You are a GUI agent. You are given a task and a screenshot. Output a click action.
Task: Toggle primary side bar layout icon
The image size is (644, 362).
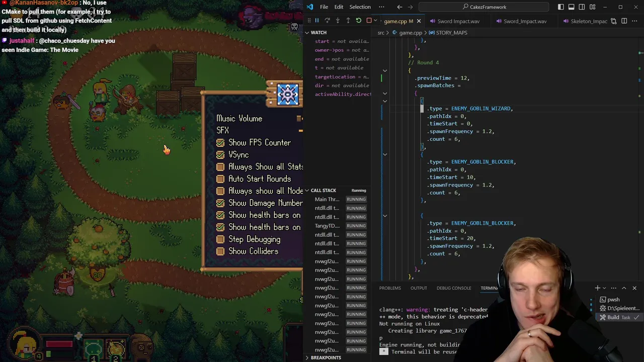point(561,7)
